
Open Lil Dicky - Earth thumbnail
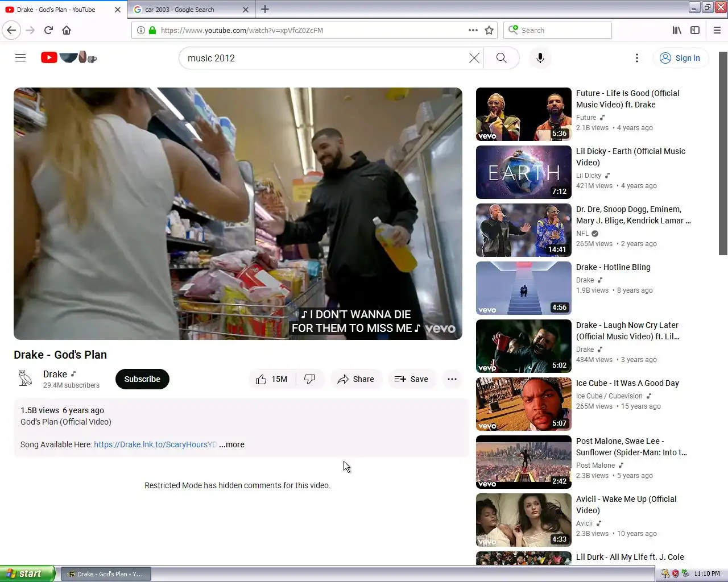click(524, 172)
